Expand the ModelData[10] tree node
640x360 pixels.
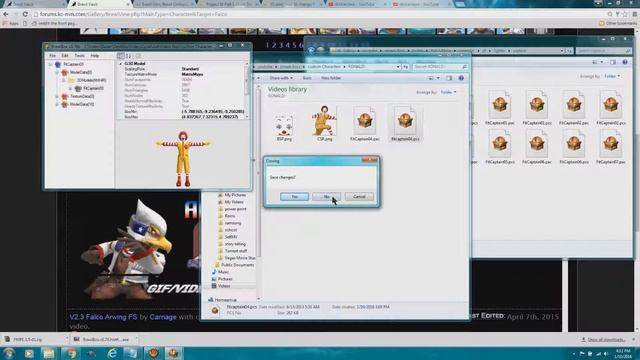pos(57,104)
